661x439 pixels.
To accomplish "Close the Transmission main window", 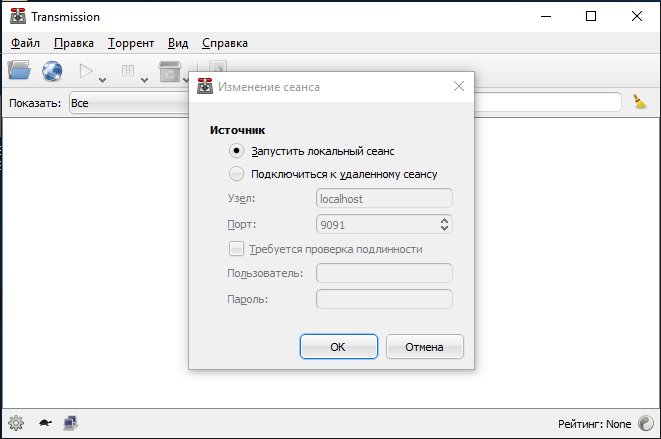I will pos(637,16).
